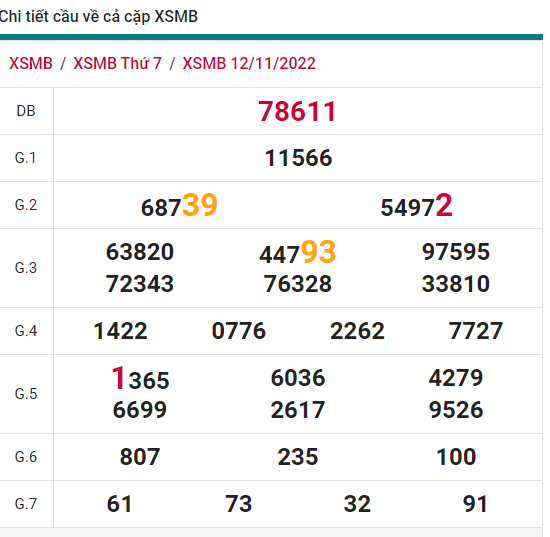Select the G.5 number 1365 with red 1

140,378
